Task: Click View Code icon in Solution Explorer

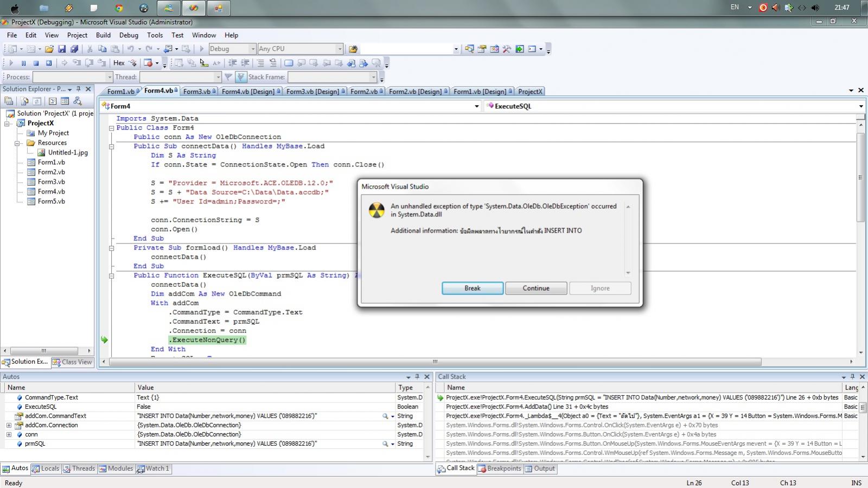Action: 53,101
